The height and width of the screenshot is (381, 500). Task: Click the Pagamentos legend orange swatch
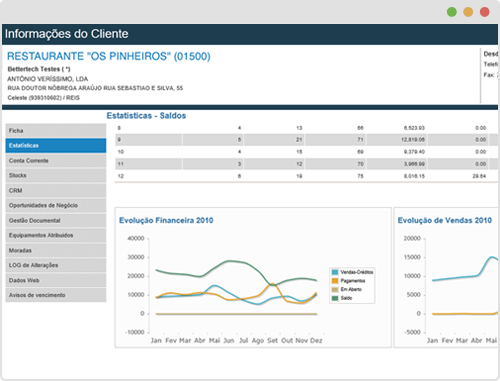tap(335, 281)
